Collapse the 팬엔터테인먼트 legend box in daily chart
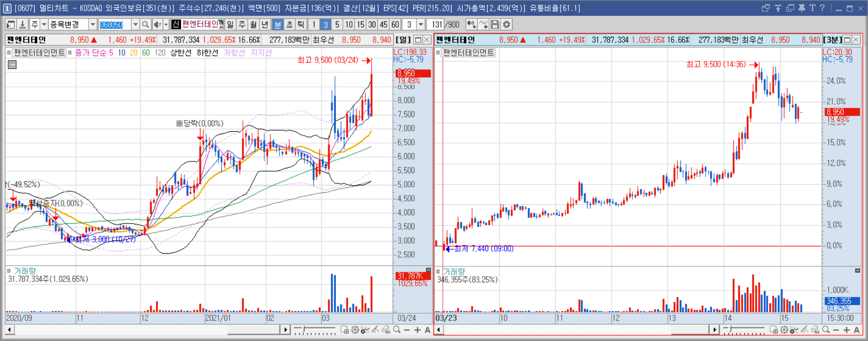868x341 pixels. (9, 52)
